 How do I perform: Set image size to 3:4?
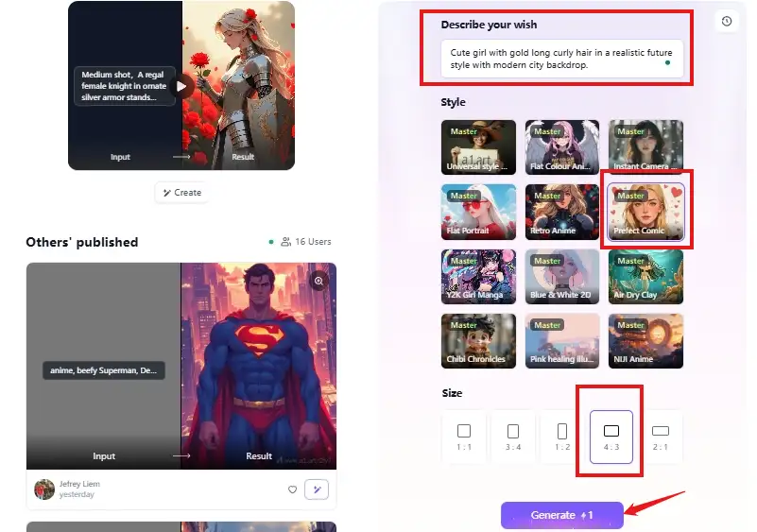pos(513,437)
